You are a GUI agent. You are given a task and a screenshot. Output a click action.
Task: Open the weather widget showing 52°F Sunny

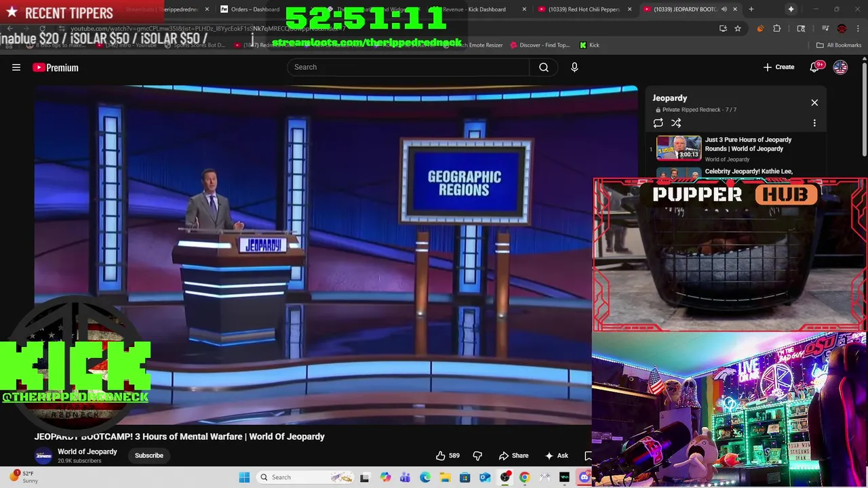pos(23,477)
